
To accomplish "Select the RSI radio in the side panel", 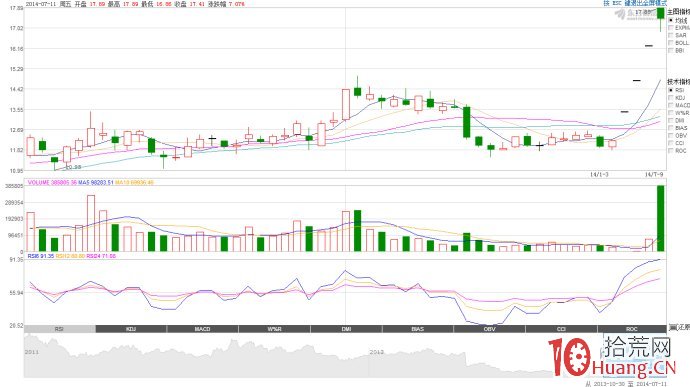I will [x=671, y=90].
